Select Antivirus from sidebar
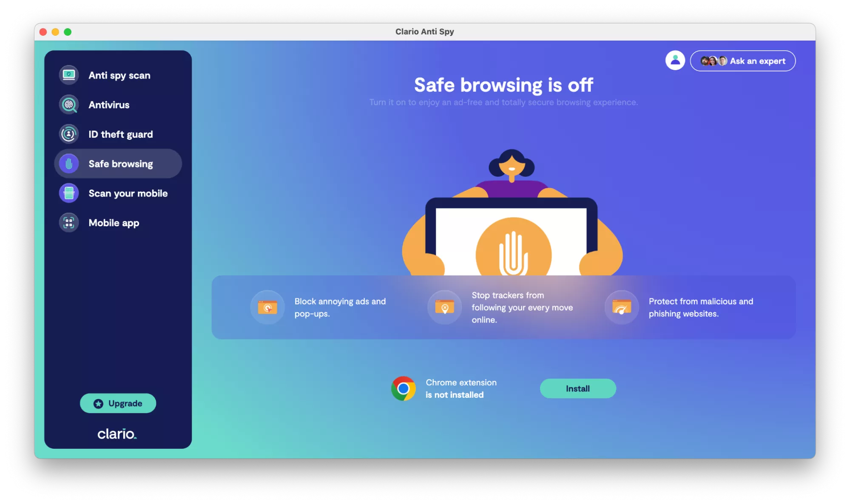Viewport: 850px width, 504px height. [x=109, y=105]
